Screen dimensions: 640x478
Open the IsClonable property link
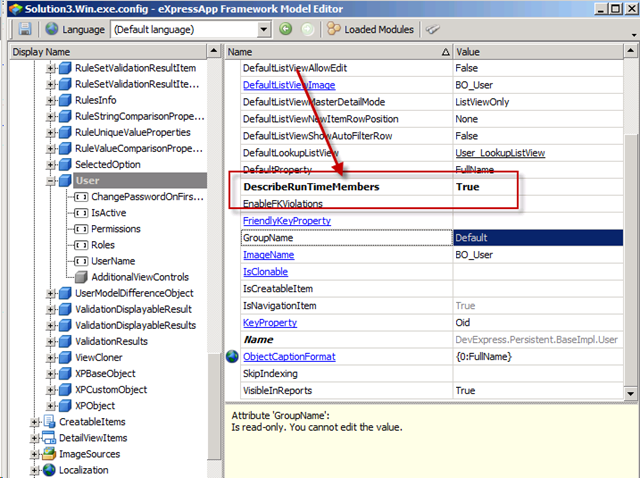tap(265, 272)
